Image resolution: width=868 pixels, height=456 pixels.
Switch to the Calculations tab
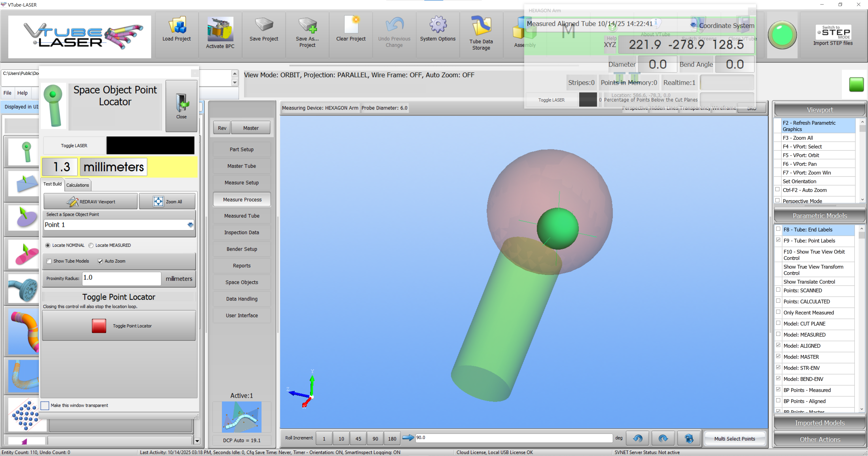tap(78, 185)
